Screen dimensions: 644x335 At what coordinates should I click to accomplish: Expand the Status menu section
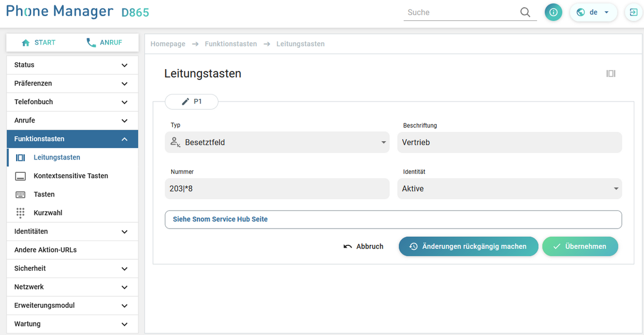[72, 65]
